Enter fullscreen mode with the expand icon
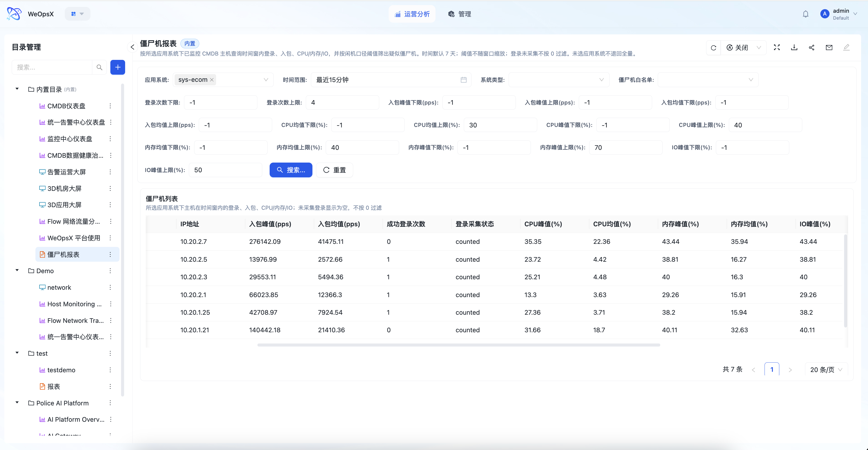The width and height of the screenshot is (868, 450). 777,47
